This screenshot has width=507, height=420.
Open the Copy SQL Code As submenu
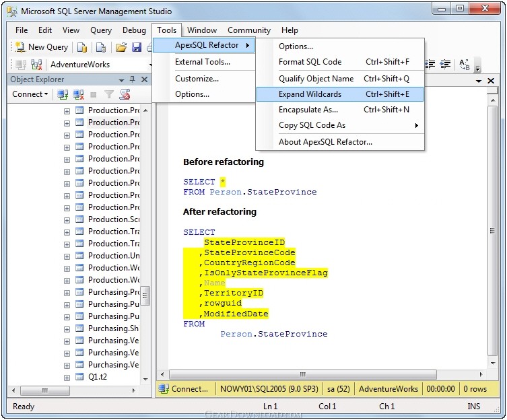pos(340,125)
